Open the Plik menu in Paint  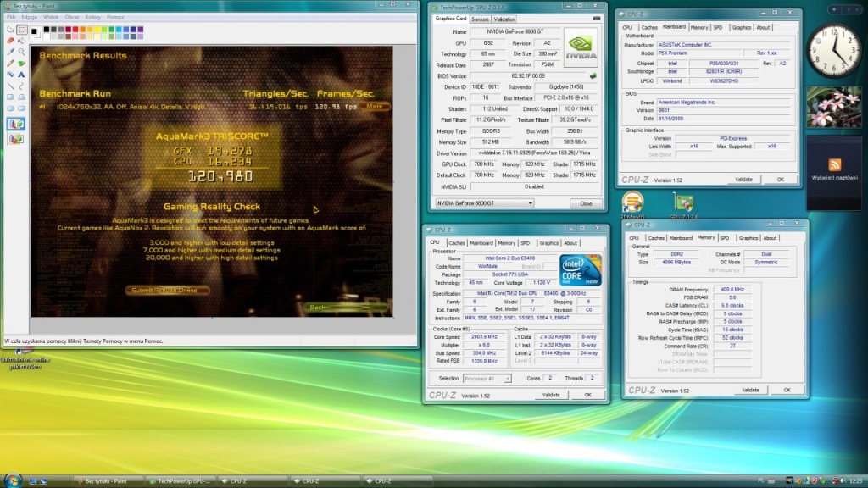pyautogui.click(x=11, y=17)
